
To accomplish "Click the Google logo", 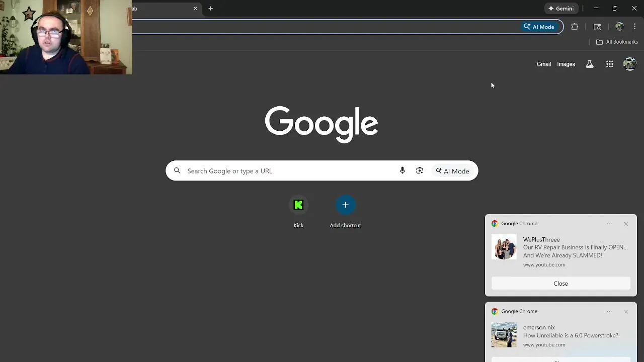I will point(321,124).
